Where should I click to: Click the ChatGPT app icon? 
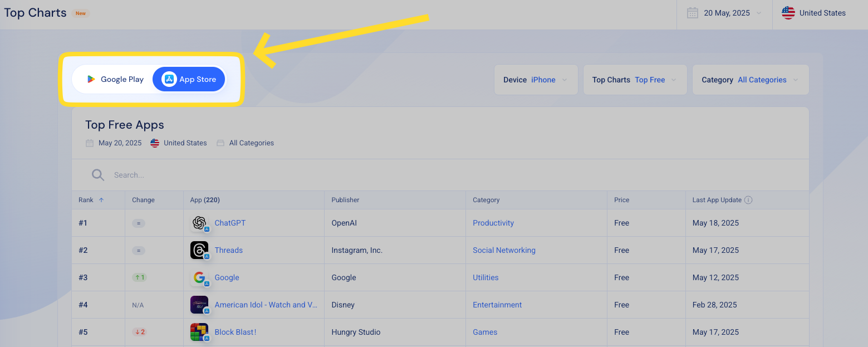[x=199, y=223]
